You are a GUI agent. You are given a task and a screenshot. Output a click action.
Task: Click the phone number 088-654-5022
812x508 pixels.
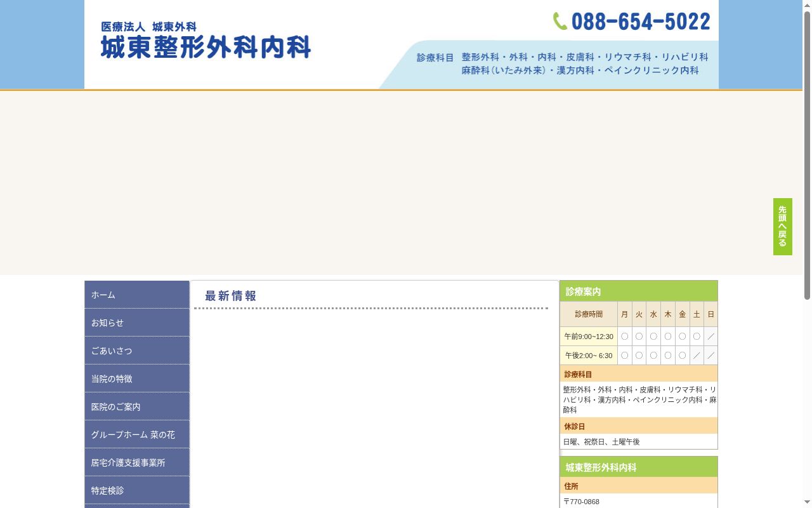coord(641,22)
